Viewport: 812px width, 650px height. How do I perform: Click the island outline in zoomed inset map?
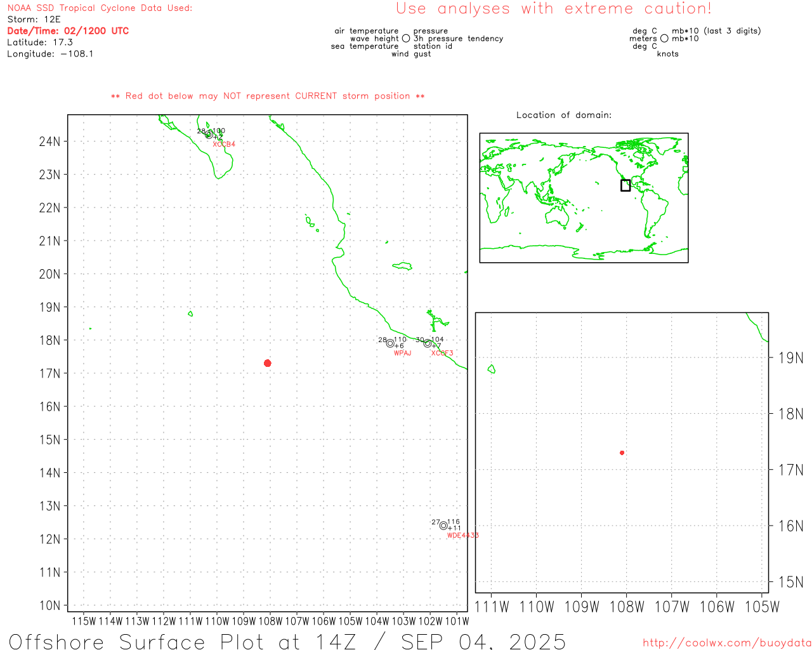(x=492, y=369)
